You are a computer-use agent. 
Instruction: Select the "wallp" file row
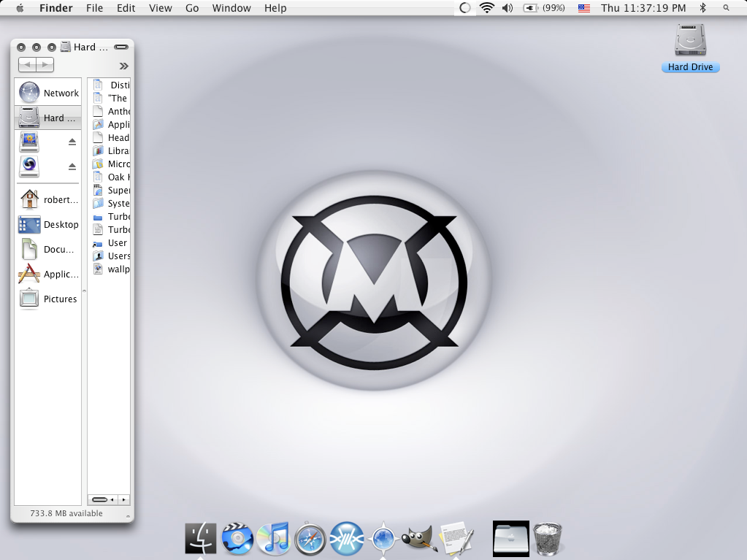[110, 269]
